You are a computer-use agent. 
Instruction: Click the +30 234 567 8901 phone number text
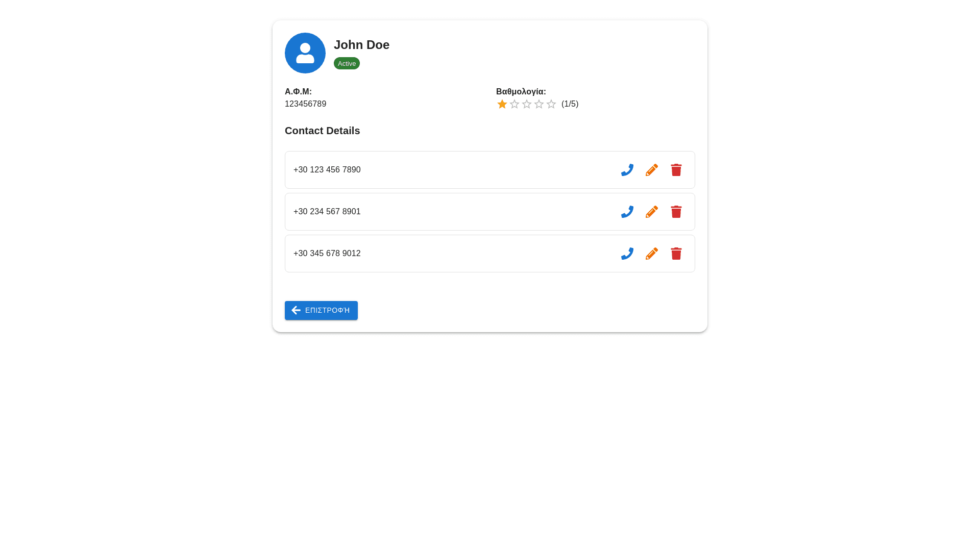click(x=327, y=212)
